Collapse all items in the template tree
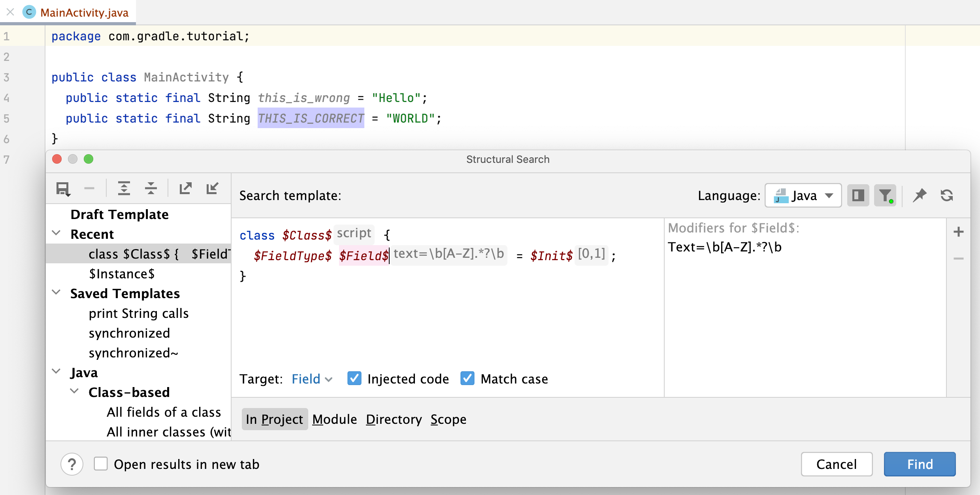The width and height of the screenshot is (980, 495). tap(151, 189)
